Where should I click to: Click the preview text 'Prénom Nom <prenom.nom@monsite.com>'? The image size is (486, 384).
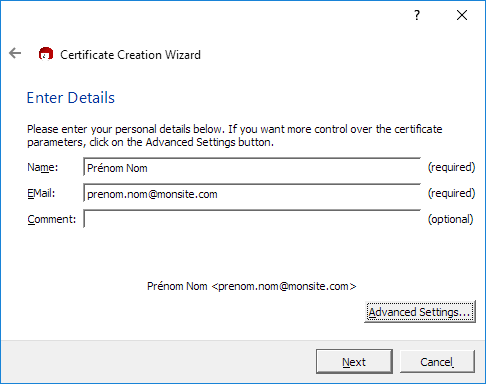coord(252,286)
